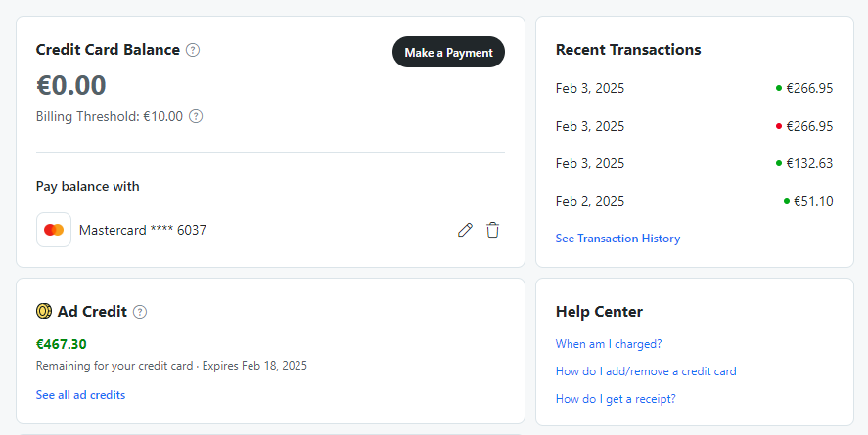
Task: Click the Mastercard logo icon
Action: (54, 230)
